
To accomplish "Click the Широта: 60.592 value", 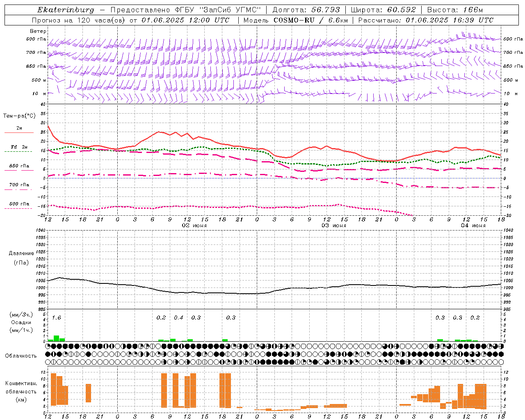I will [x=383, y=10].
